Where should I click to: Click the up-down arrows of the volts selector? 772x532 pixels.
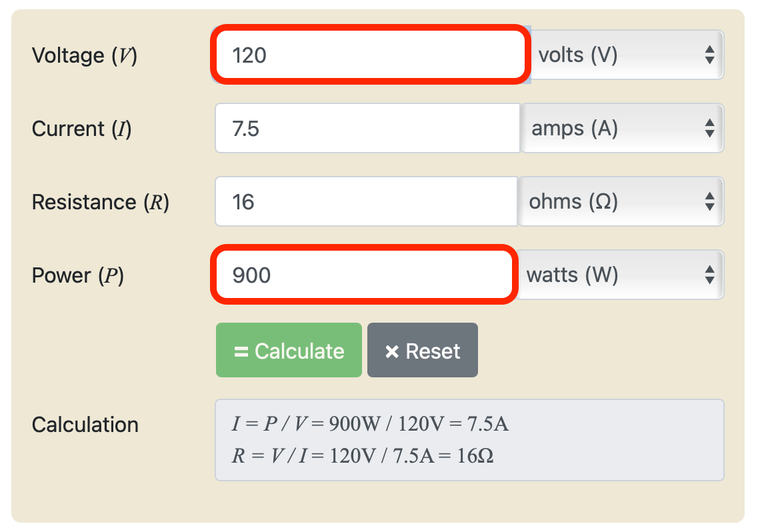tap(709, 55)
